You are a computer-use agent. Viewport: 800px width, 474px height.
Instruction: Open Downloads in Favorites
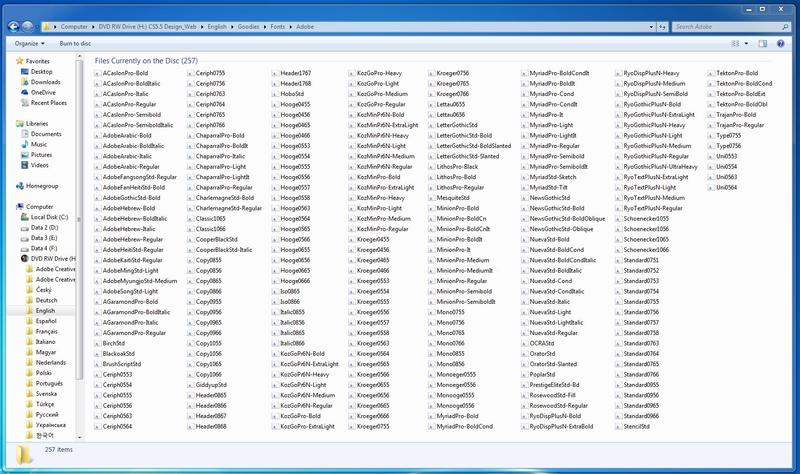click(41, 82)
